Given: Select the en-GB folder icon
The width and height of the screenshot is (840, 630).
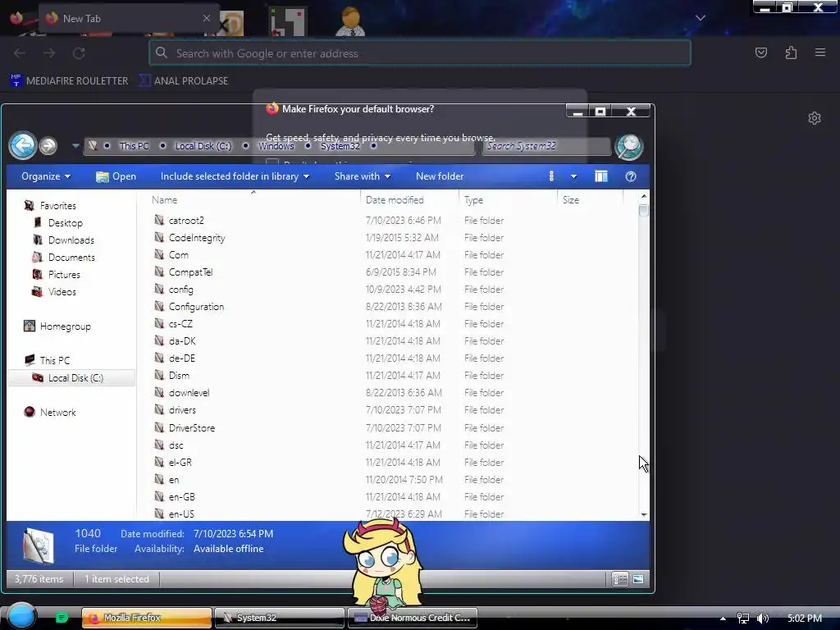Looking at the screenshot, I should coord(159,496).
